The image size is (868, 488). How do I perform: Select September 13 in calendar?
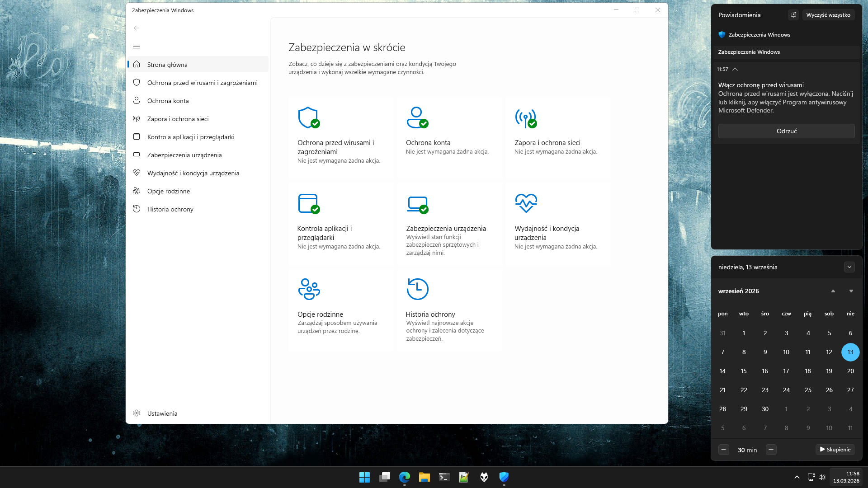click(x=850, y=352)
